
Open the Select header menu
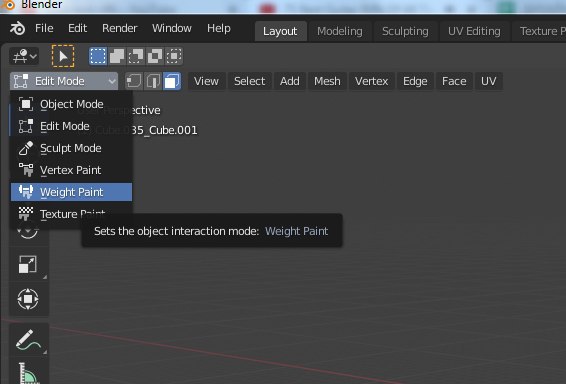click(249, 81)
